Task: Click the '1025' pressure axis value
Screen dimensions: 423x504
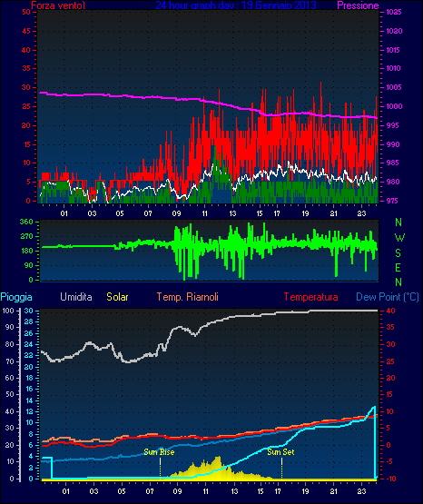Action: [395, 12]
